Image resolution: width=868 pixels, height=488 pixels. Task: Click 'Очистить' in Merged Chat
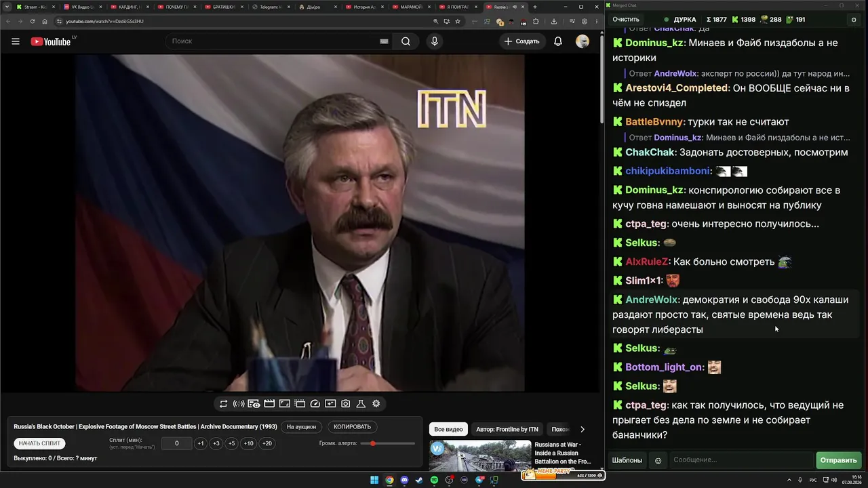click(626, 20)
